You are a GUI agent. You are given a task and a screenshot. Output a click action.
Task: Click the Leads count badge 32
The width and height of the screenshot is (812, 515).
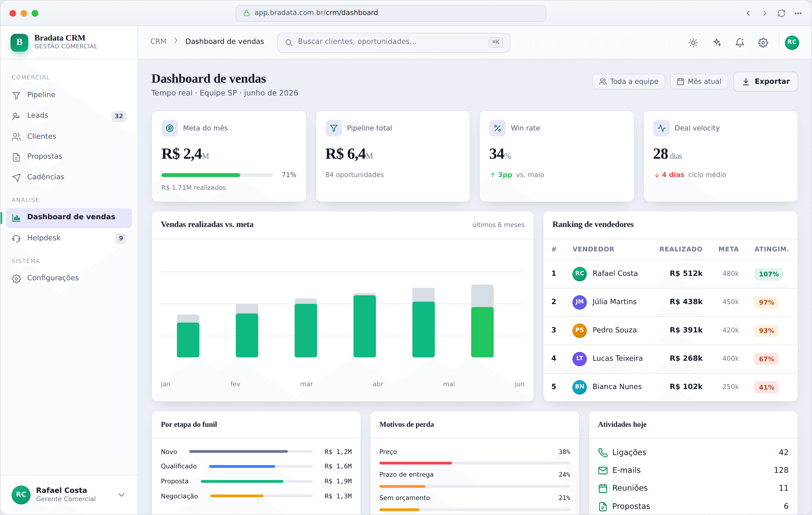pos(119,116)
